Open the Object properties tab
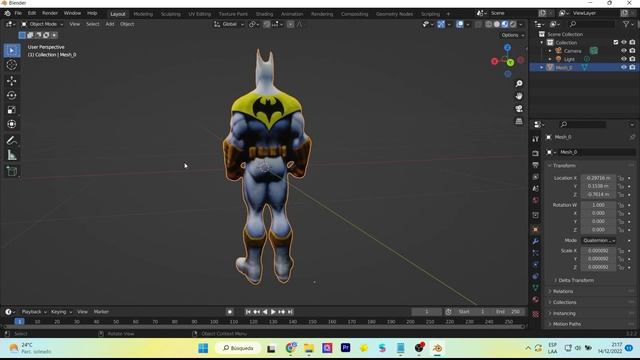This screenshot has width=640, height=360. click(x=536, y=229)
